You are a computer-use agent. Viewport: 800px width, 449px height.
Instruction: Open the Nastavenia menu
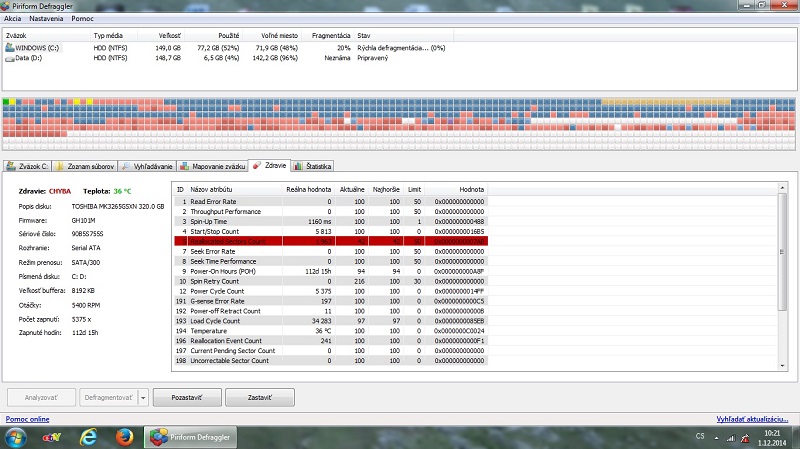point(46,18)
